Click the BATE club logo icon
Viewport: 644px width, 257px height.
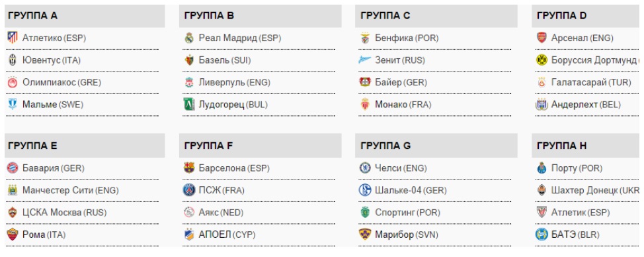coord(542,234)
